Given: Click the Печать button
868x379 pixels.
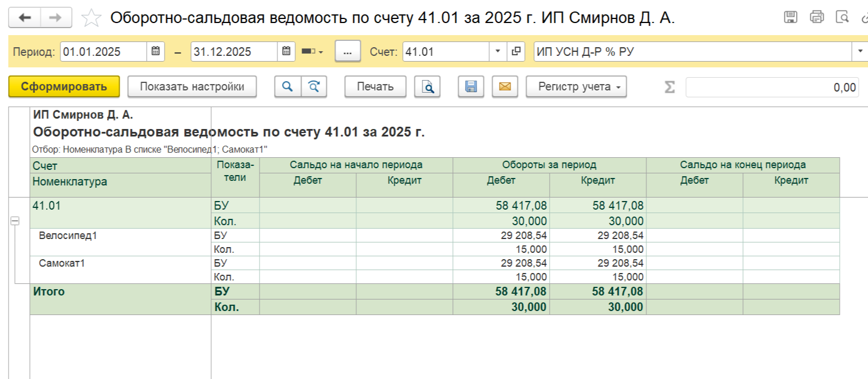Looking at the screenshot, I should pyautogui.click(x=375, y=87).
